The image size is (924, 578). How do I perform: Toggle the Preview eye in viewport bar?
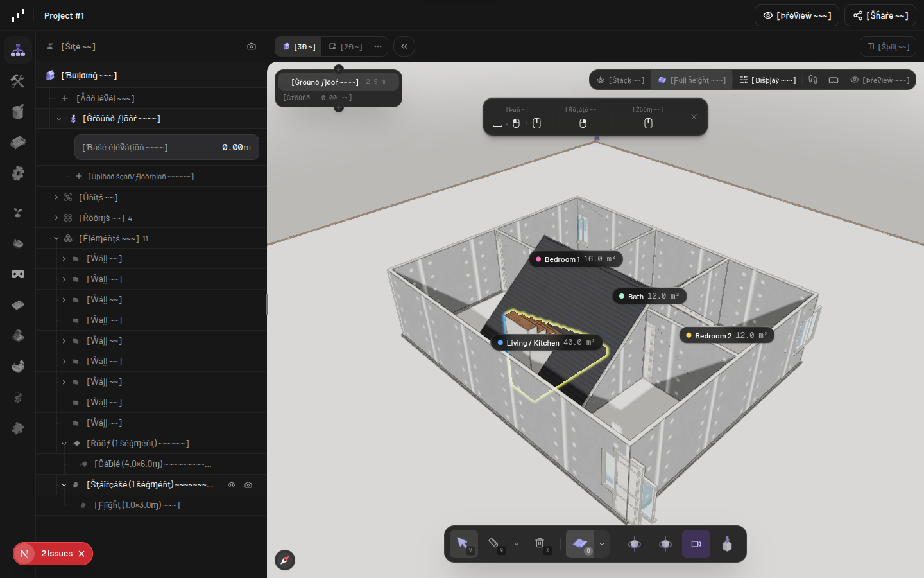click(880, 80)
